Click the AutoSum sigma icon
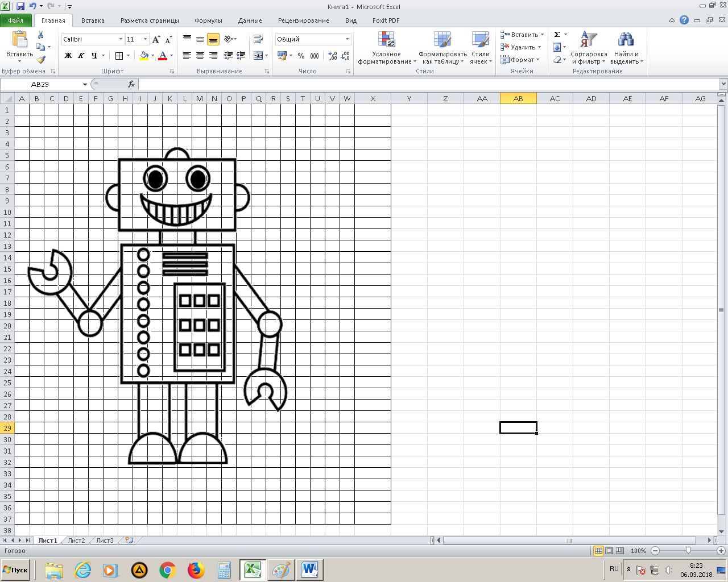Viewport: 728px width, 582px height. pos(557,35)
